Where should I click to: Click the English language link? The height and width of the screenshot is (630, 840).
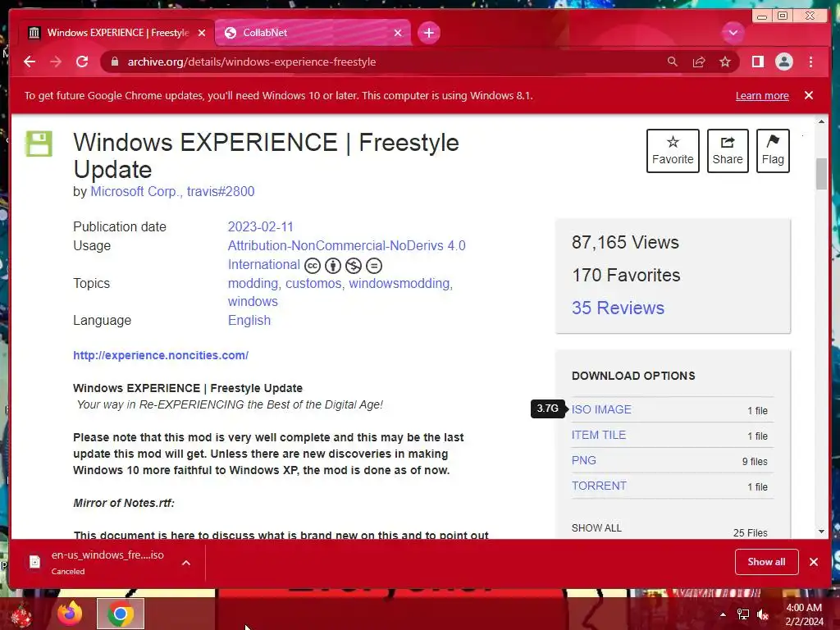249,321
